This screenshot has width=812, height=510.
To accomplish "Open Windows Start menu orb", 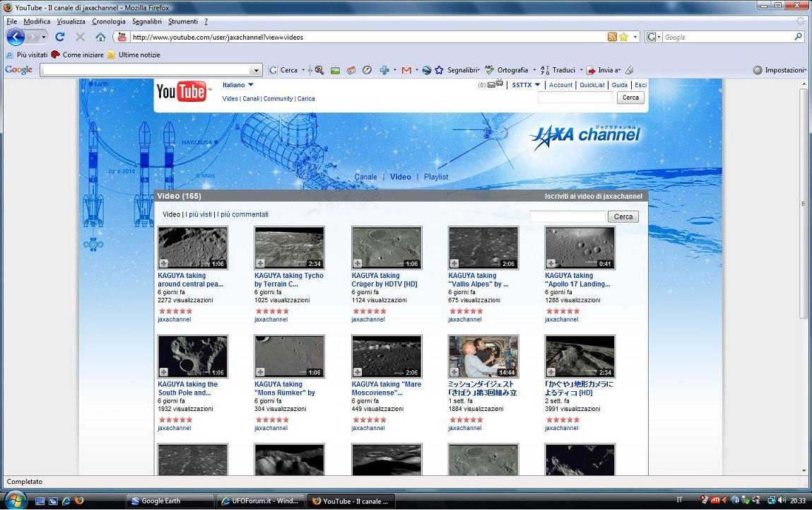I will tap(14, 501).
